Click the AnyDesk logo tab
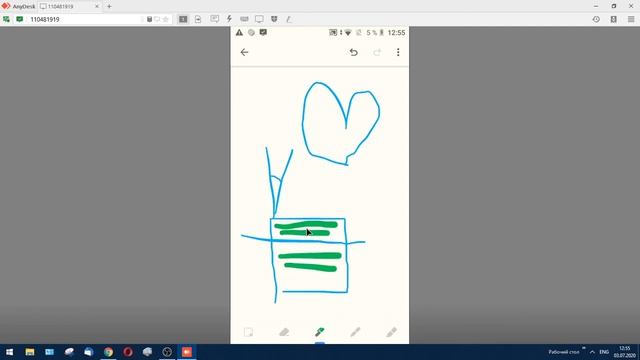Viewport: 640px width, 360px height. [18, 7]
